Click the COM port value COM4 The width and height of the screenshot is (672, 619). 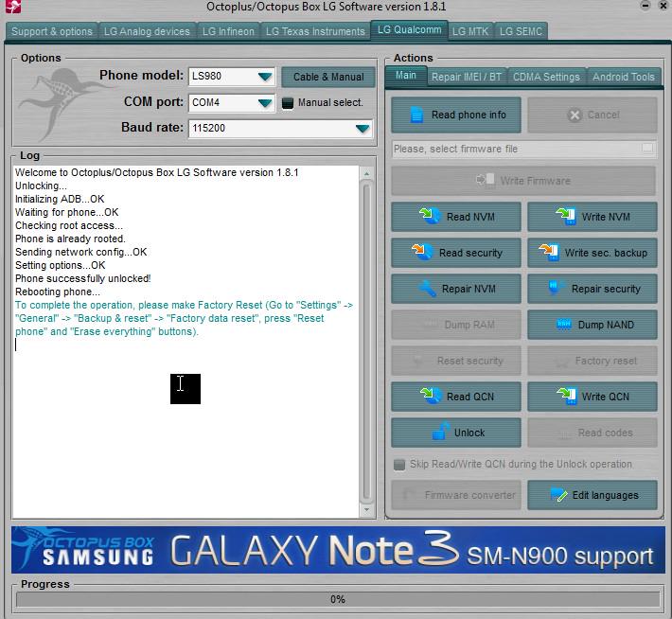[205, 102]
